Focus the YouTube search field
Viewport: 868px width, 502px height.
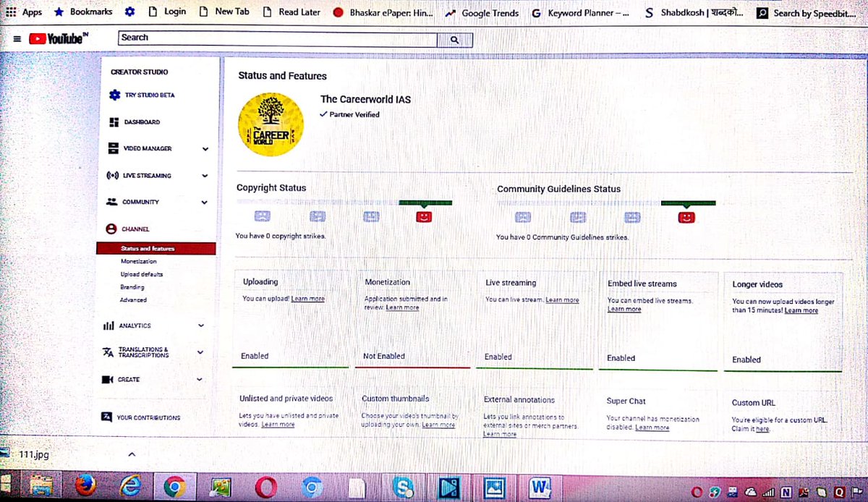point(278,38)
